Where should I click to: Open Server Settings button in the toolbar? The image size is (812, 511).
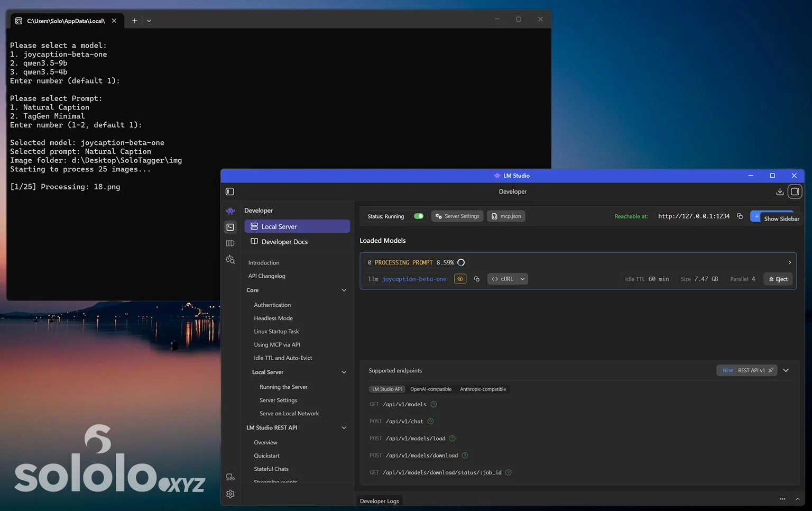tap(457, 216)
